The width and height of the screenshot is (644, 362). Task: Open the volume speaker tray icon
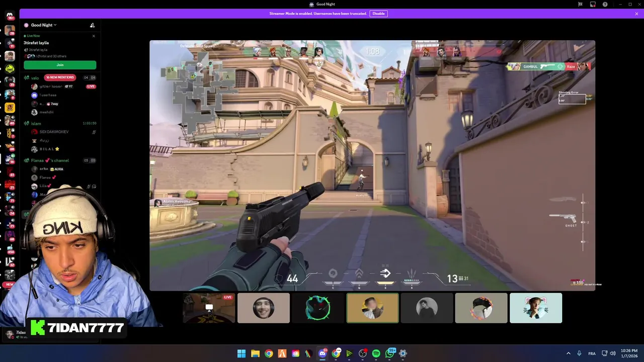613,353
